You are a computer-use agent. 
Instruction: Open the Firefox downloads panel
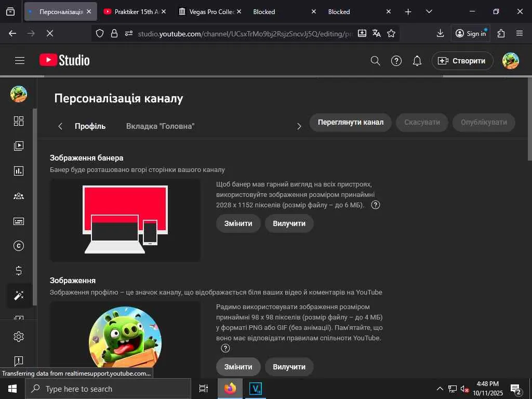440,33
